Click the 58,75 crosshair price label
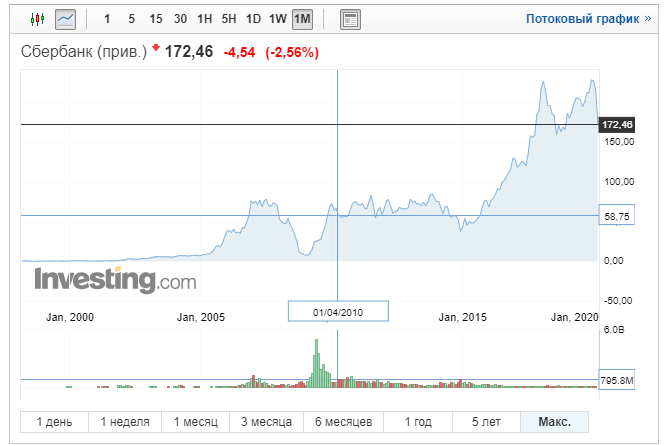Image resolution: width=672 pixels, height=446 pixels. (617, 216)
